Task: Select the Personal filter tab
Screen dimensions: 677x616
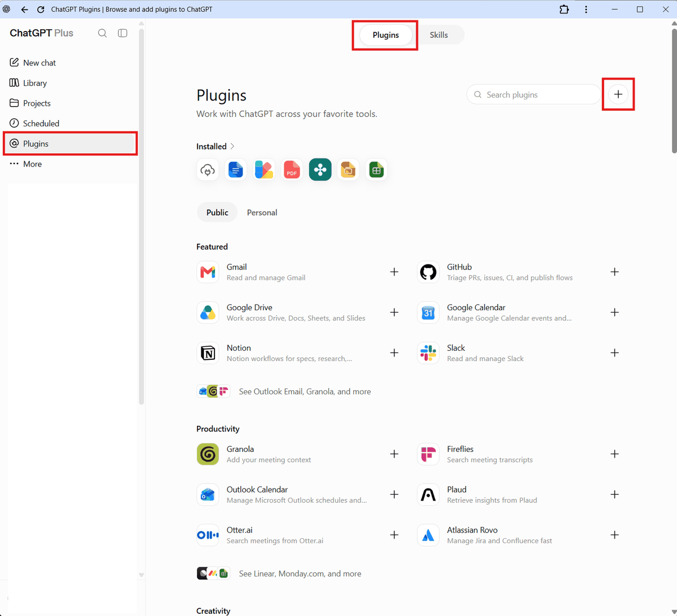Action: 262,213
